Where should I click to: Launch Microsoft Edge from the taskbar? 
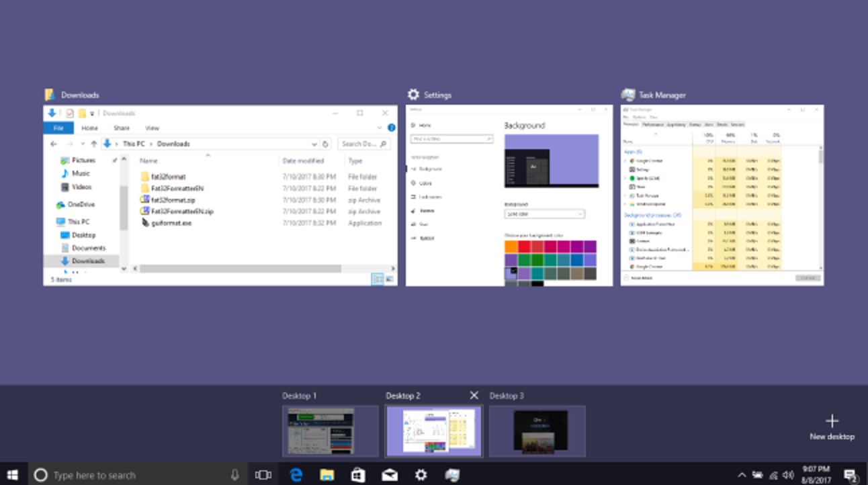click(296, 475)
